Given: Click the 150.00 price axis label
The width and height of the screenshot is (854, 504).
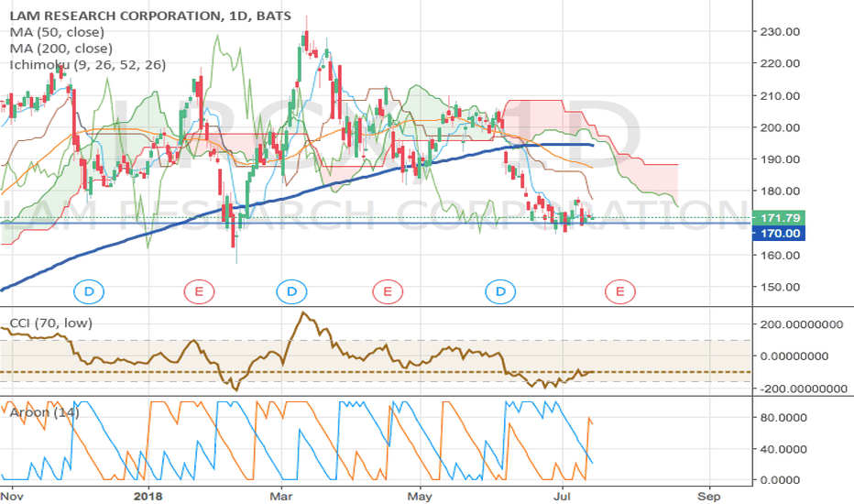Looking at the screenshot, I should pyautogui.click(x=781, y=287).
